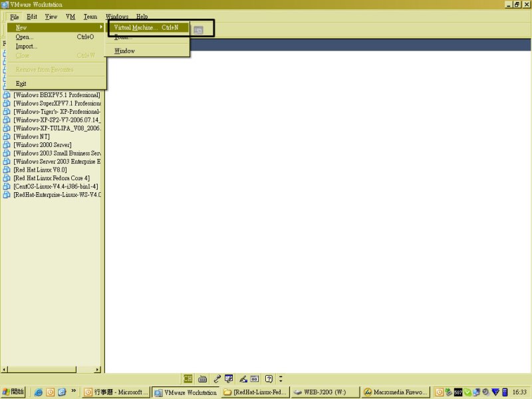Switch to WEB-320G (W:) taskbar button

click(325, 392)
